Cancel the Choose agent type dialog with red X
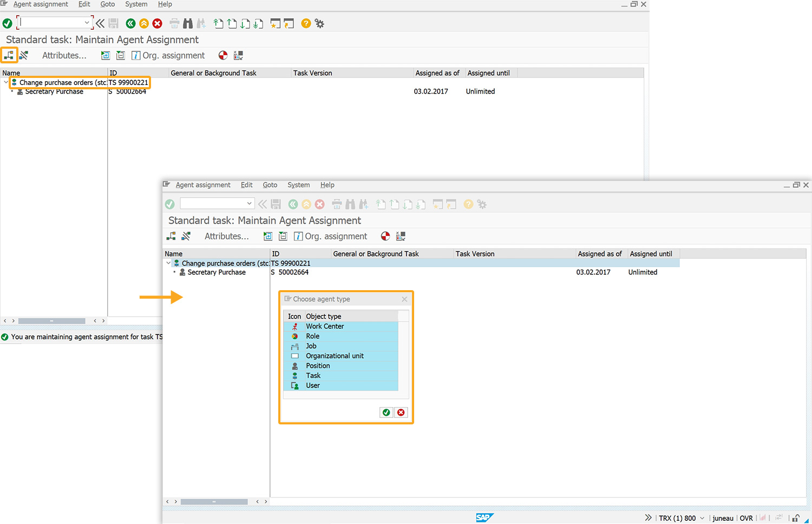The image size is (812, 524). 401,412
